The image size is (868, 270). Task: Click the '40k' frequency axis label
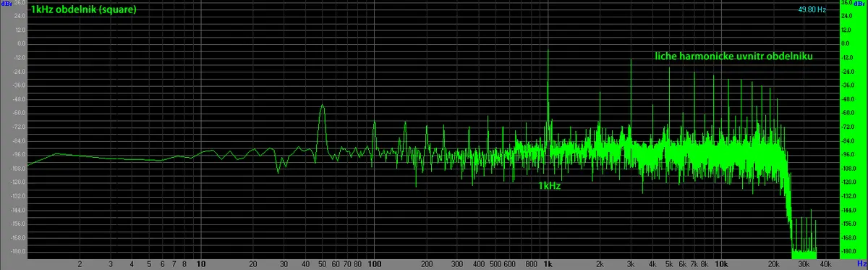point(825,264)
